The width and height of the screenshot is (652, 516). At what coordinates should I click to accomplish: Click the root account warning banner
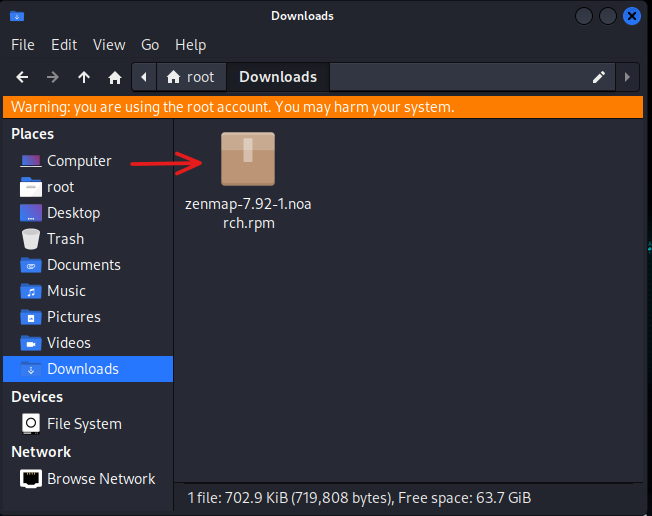pyautogui.click(x=323, y=107)
